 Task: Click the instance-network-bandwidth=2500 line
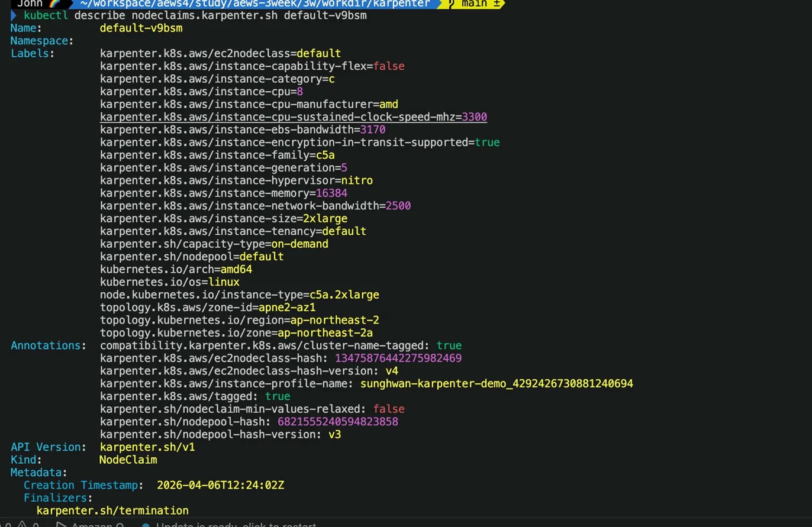point(255,206)
